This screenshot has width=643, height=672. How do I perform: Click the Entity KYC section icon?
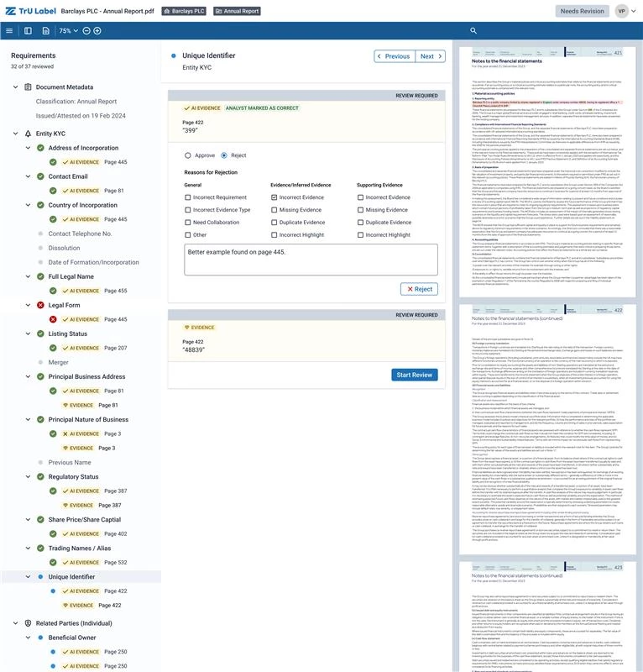click(x=28, y=134)
